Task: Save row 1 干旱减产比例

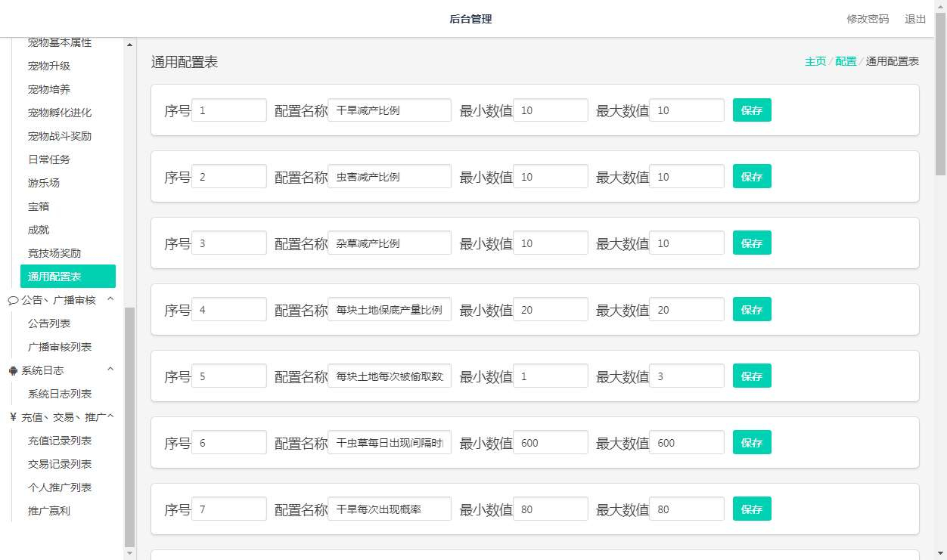Action: tap(752, 110)
